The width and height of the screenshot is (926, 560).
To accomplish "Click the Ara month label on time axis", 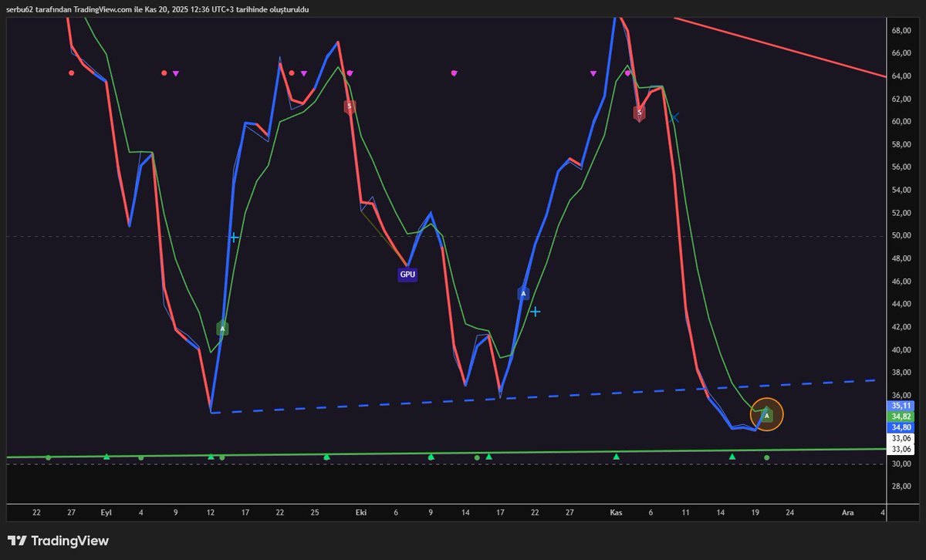I will click(847, 512).
